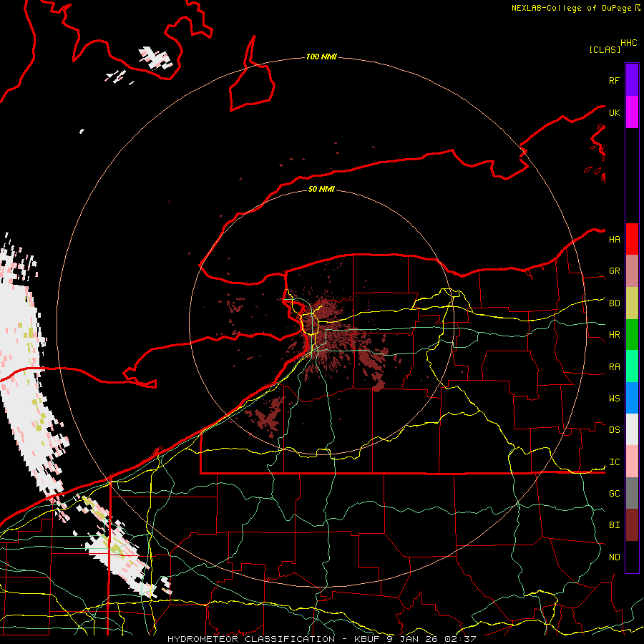
Task: Click the UK magenta legend swatch
Action: [632, 112]
